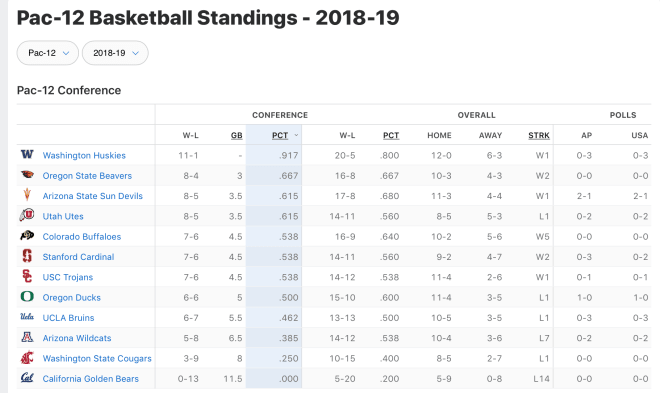
Task: Sort by overall PCT column header
Action: pos(391,135)
